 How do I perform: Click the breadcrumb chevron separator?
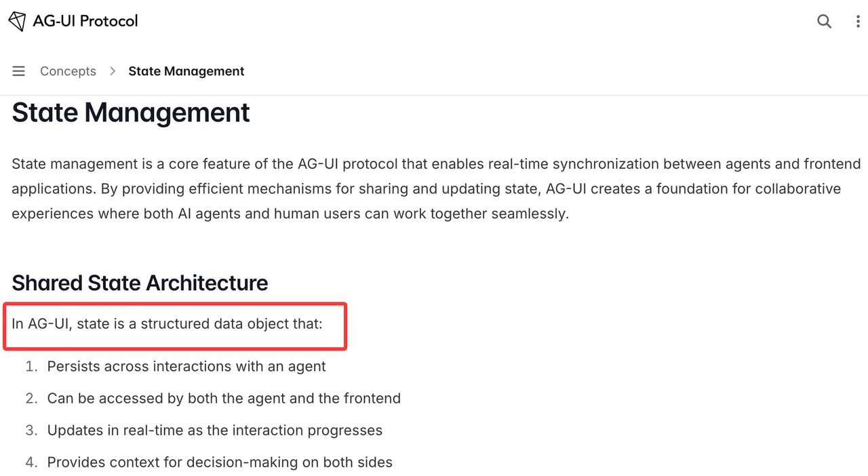pyautogui.click(x=113, y=71)
